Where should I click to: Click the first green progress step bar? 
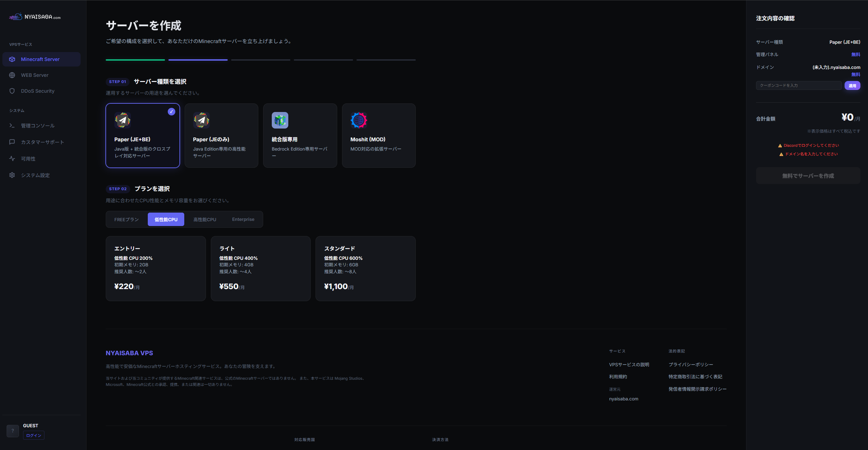click(x=135, y=60)
